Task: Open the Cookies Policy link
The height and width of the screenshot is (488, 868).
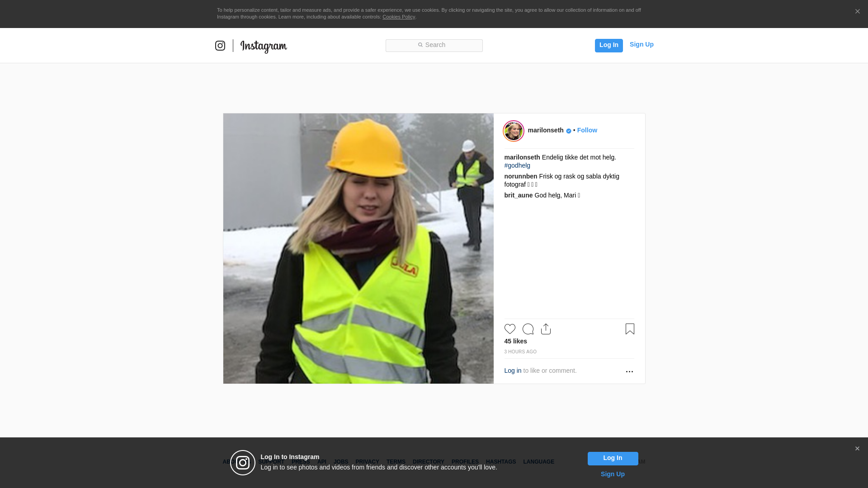Action: (x=398, y=17)
